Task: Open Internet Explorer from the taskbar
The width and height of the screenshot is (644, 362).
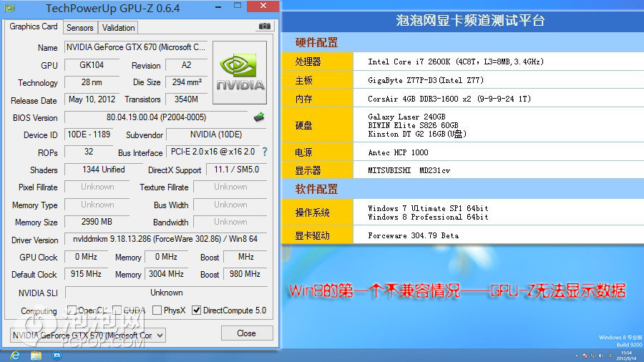Action: click(15, 355)
